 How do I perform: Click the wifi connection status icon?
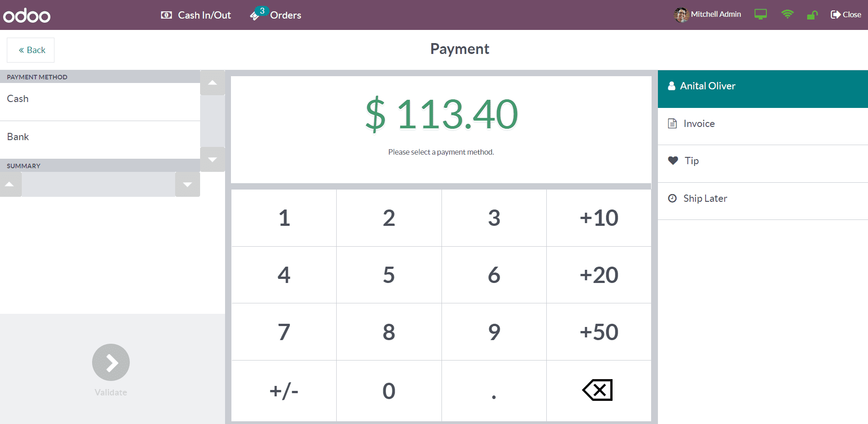[787, 15]
